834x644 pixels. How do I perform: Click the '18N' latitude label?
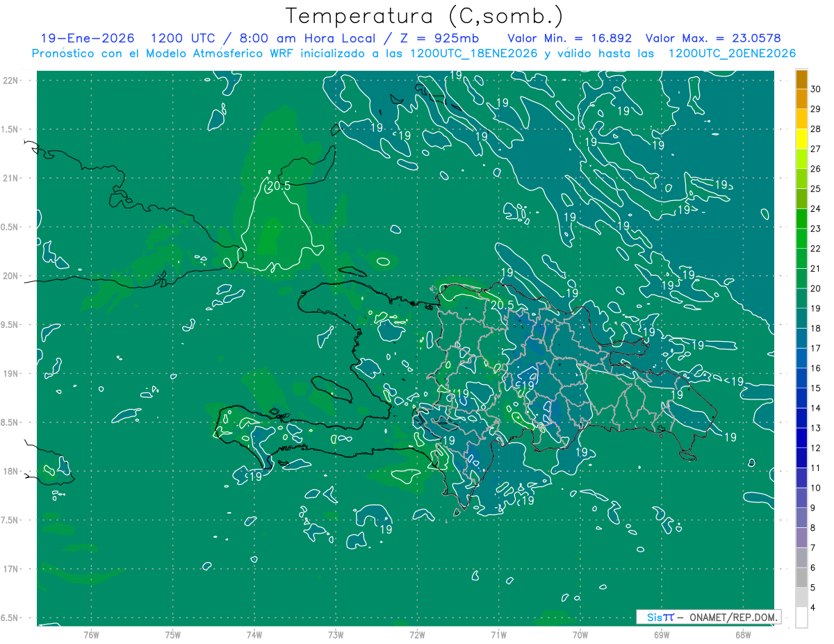pyautogui.click(x=10, y=472)
